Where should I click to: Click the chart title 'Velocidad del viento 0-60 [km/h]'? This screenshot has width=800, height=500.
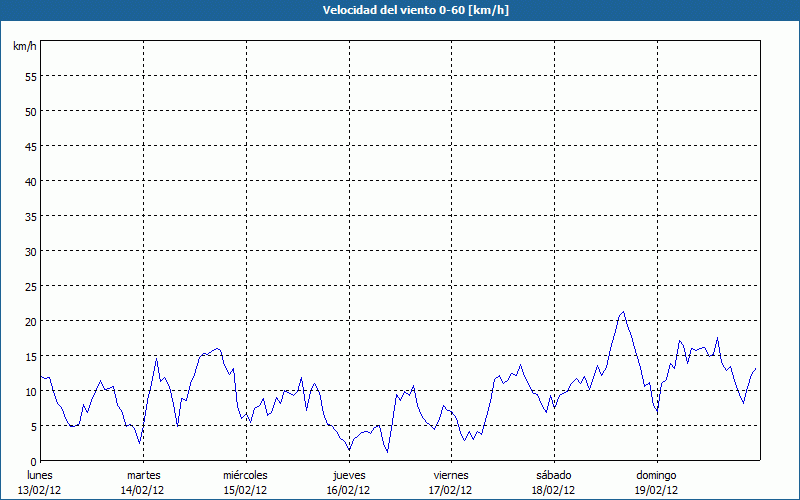pyautogui.click(x=400, y=10)
